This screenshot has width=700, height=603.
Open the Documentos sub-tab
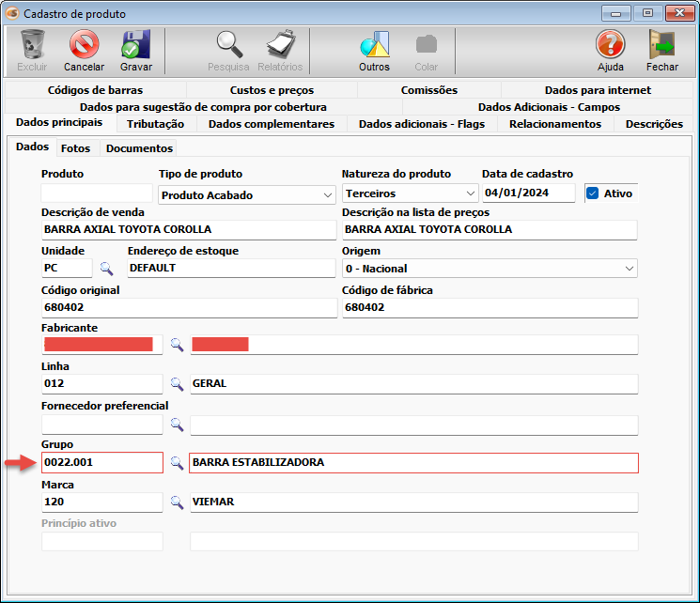point(139,148)
